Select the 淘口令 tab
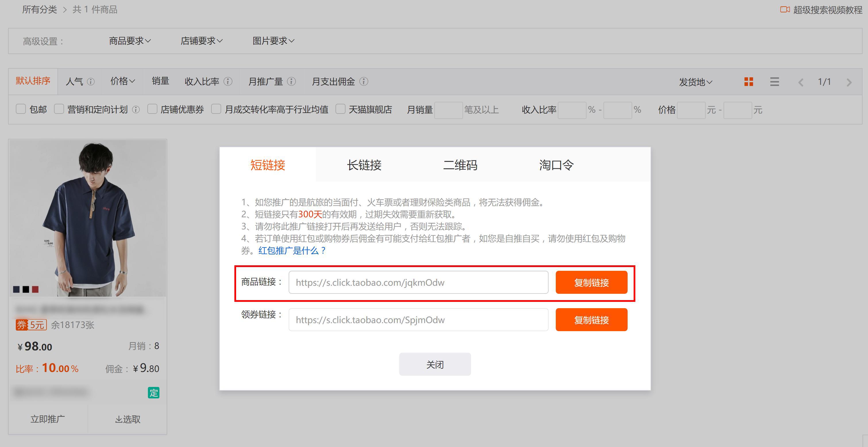 tap(556, 165)
